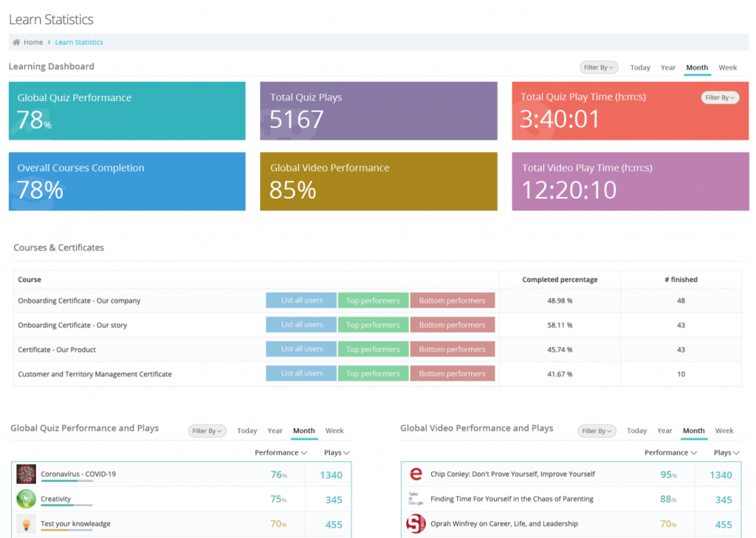Open the Plays sort dropdown in the quiz panel
756x538 pixels.
(337, 452)
